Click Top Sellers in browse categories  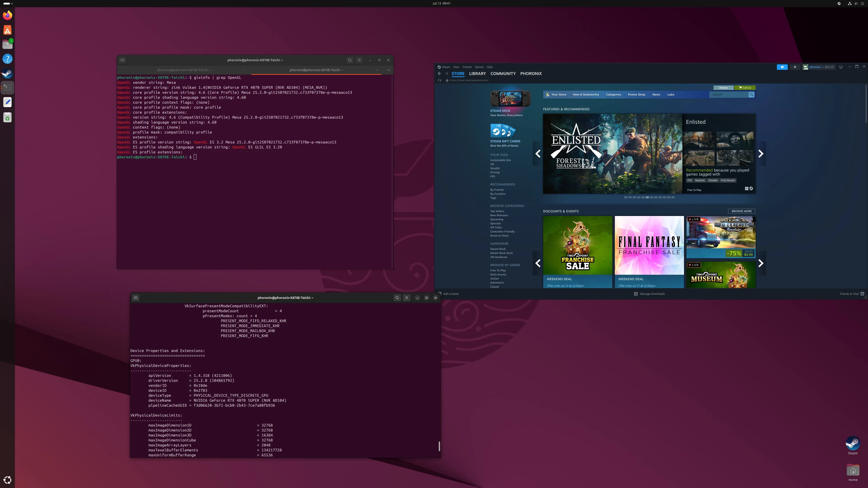(497, 211)
